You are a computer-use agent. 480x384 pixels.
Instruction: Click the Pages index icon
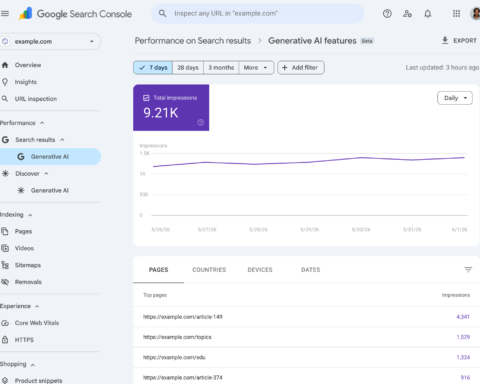[5, 231]
